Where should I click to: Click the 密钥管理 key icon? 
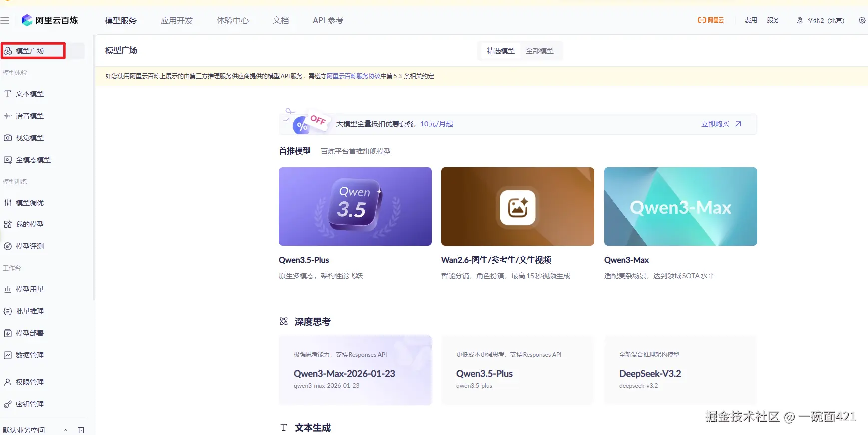click(8, 404)
